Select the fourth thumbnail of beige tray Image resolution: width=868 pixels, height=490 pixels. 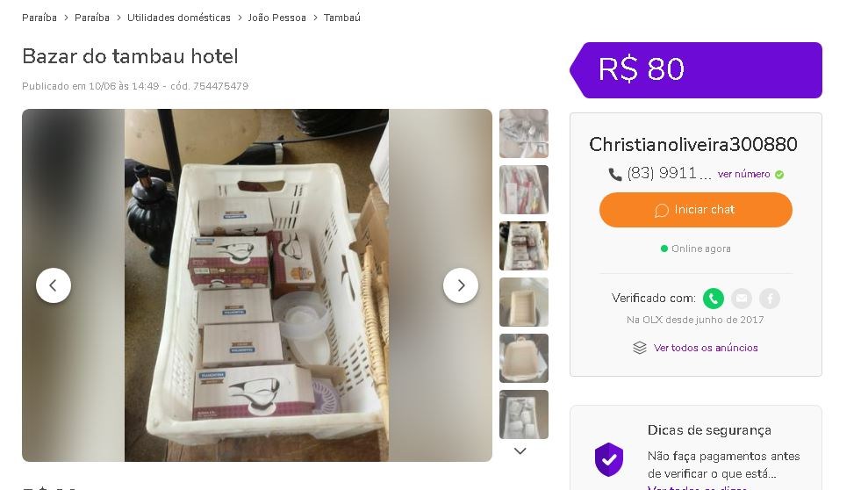tap(524, 302)
